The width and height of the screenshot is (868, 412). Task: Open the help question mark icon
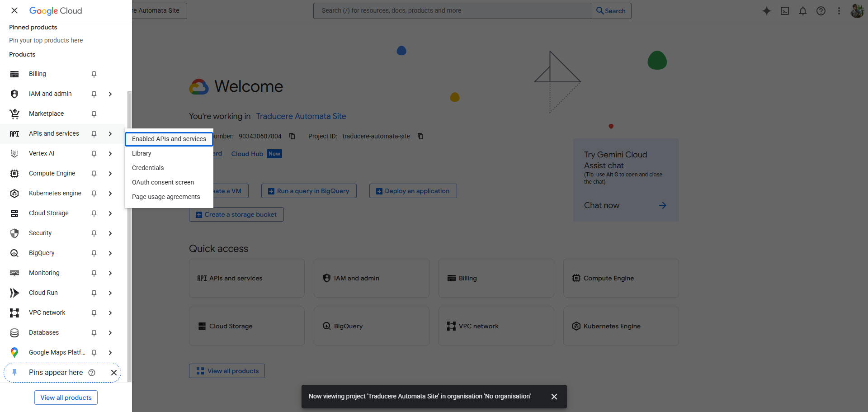(821, 11)
